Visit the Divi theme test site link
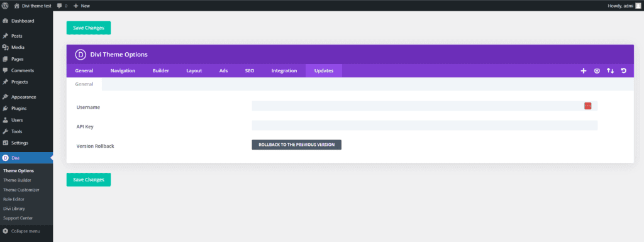Viewport: 644px width, 242px height. point(32,6)
